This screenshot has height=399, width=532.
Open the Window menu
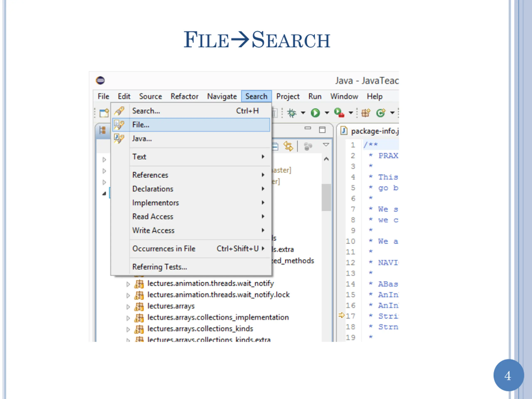coord(344,96)
